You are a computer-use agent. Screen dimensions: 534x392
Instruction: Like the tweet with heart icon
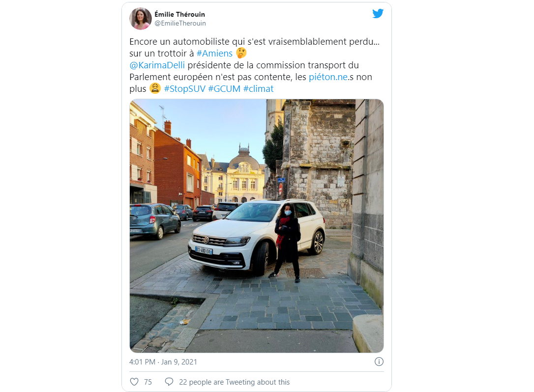pos(134,382)
